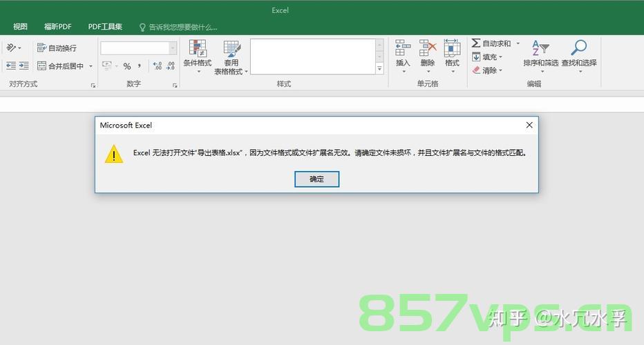Click the warning icon in the dialog
Viewport: 644px width, 345px height.
[114, 154]
